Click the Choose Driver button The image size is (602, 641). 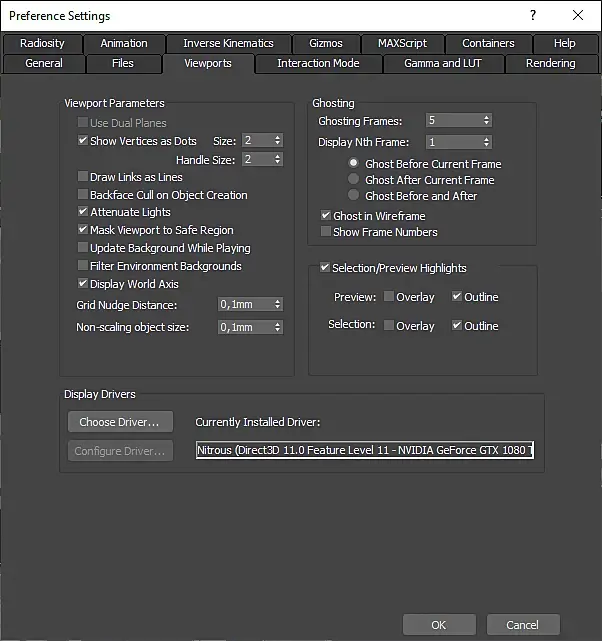(121, 422)
